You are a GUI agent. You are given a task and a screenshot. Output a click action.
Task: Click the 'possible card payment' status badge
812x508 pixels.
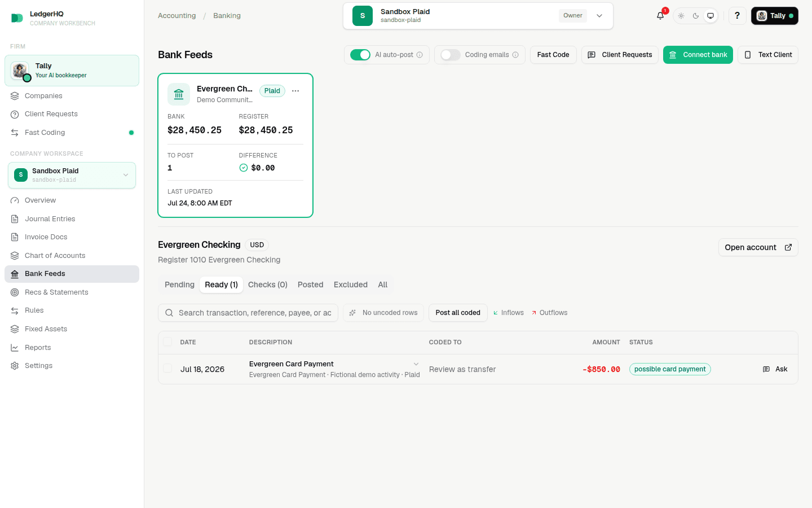point(670,369)
